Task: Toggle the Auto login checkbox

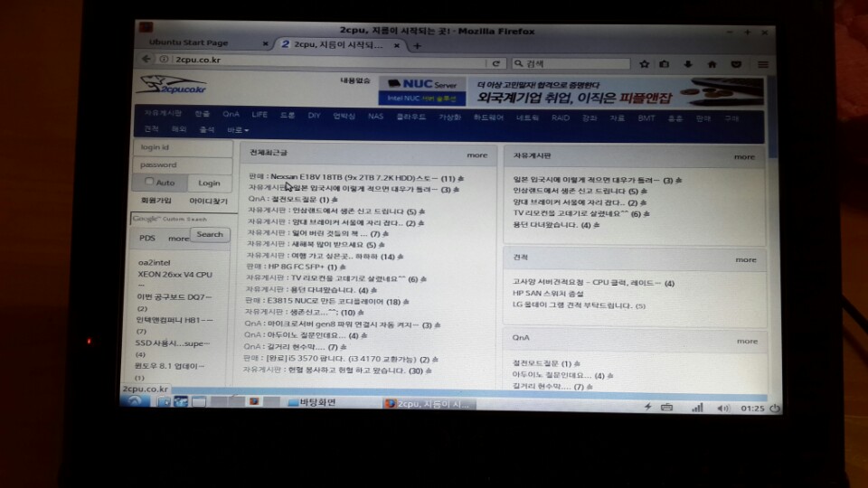Action: (x=149, y=181)
